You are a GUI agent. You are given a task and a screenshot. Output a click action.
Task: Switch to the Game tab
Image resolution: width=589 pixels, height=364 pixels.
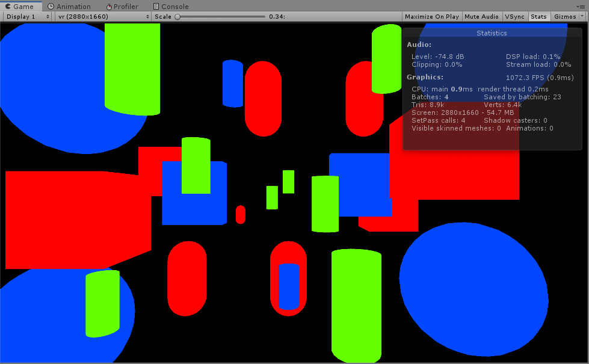20,7
